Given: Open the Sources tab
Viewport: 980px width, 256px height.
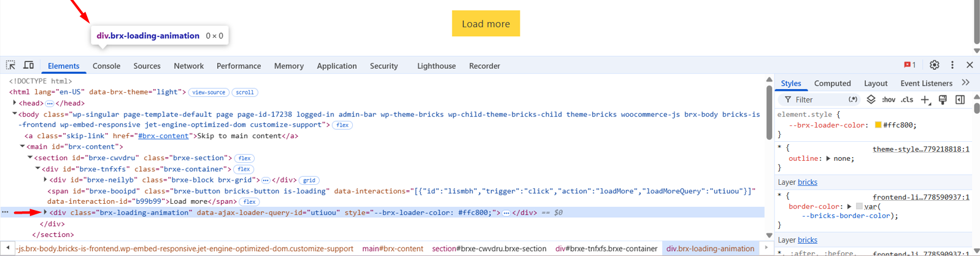Looking at the screenshot, I should point(147,66).
